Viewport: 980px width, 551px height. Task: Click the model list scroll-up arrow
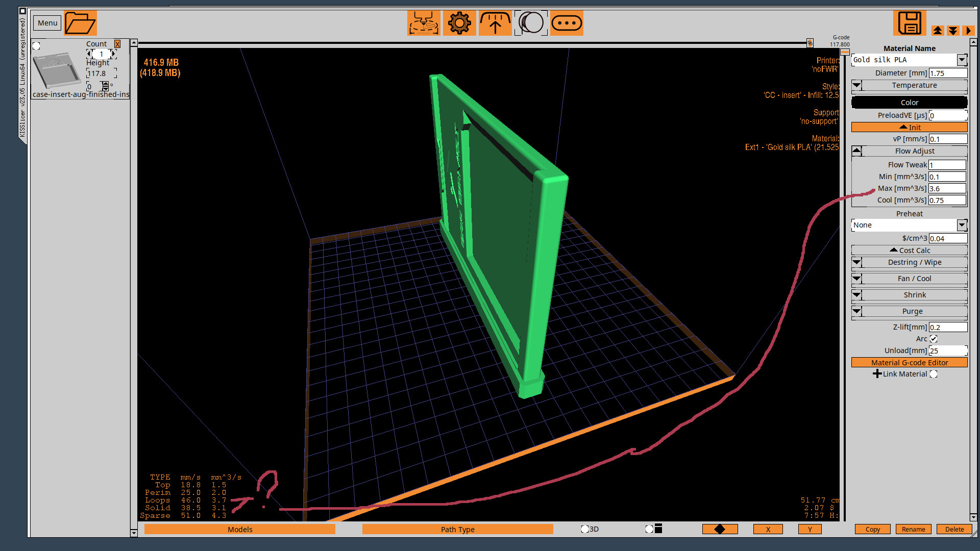click(x=134, y=43)
